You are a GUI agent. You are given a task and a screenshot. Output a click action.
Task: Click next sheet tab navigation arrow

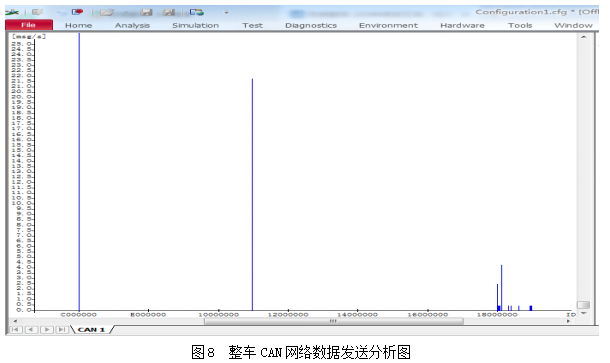46,330
